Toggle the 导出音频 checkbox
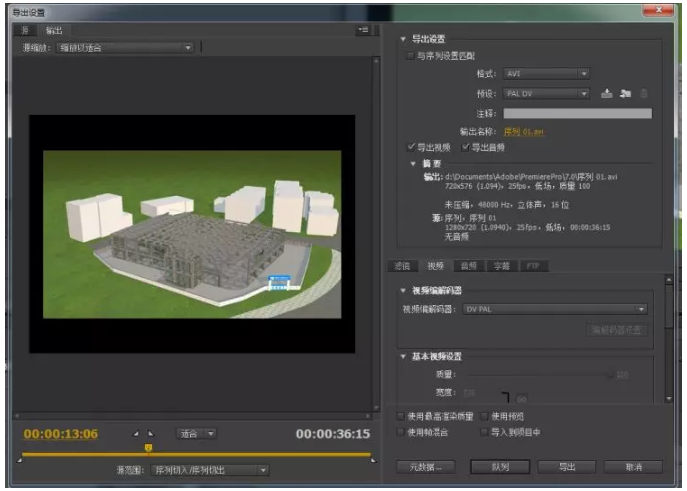 point(466,147)
